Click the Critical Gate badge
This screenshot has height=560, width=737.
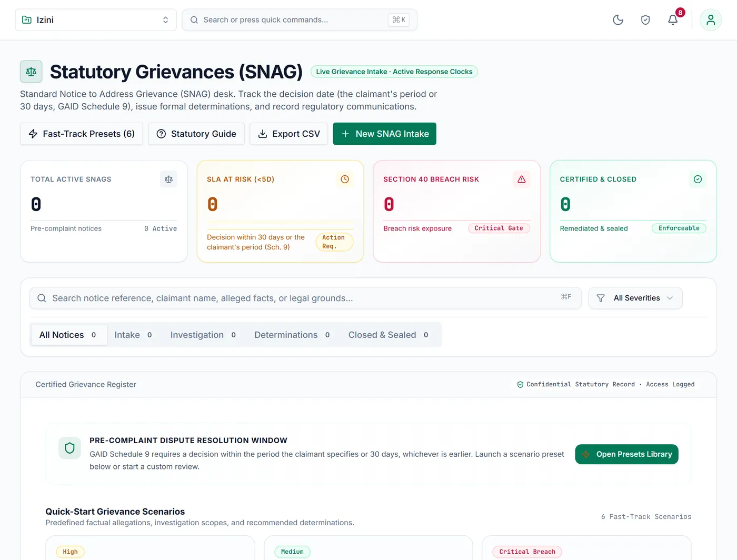pyautogui.click(x=499, y=228)
